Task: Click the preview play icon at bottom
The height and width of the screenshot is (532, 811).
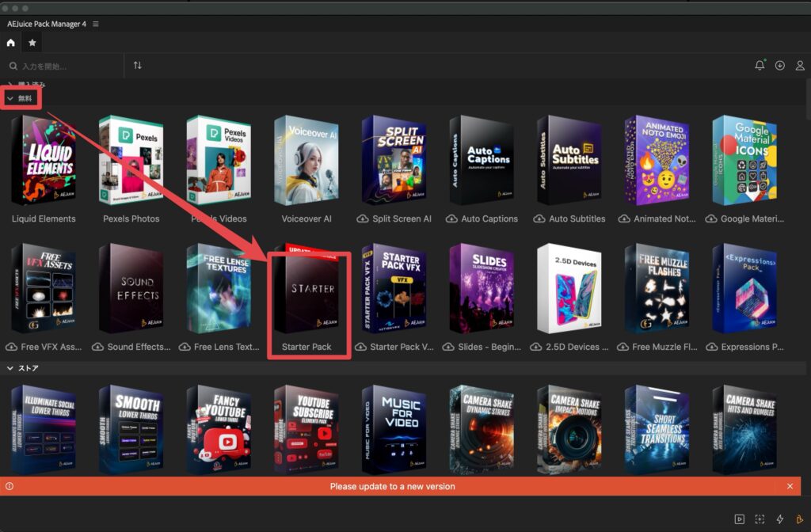Action: pyautogui.click(x=740, y=519)
